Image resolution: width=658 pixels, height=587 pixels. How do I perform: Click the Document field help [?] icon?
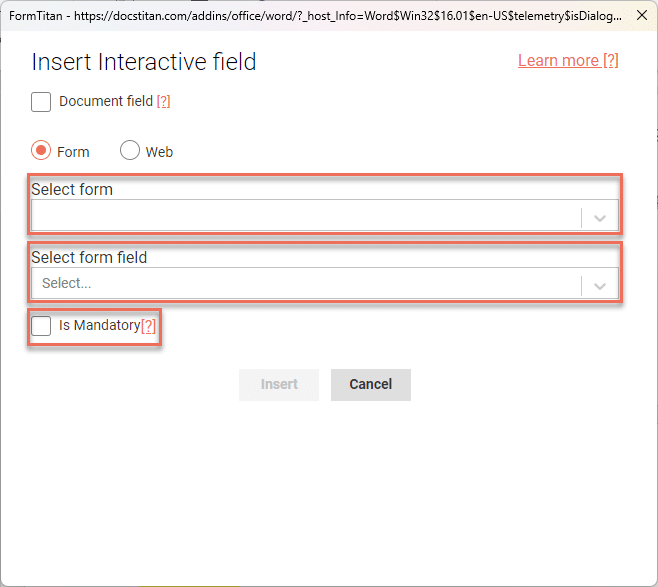click(164, 102)
